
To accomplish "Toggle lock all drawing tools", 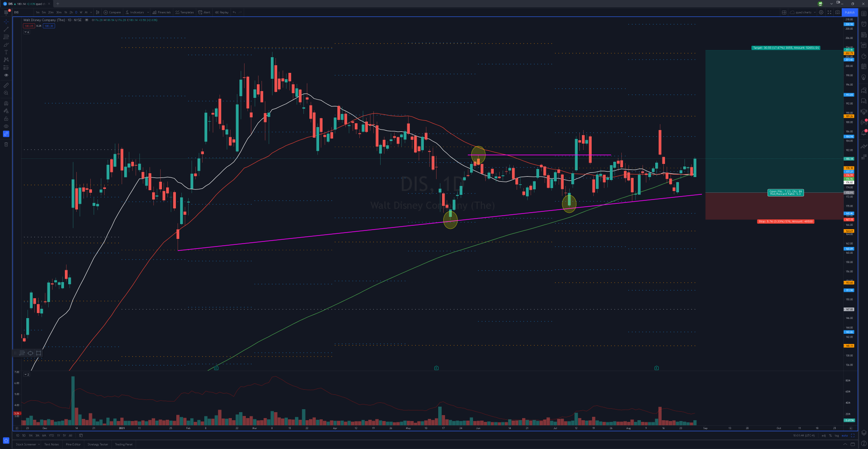I will pos(6,119).
